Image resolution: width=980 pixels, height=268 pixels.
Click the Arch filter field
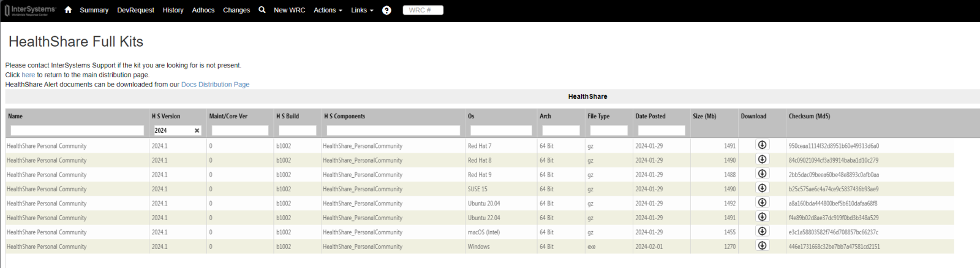coord(561,131)
